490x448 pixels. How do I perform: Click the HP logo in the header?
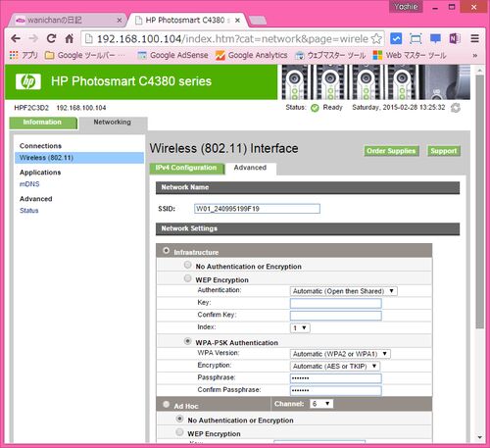tap(28, 81)
